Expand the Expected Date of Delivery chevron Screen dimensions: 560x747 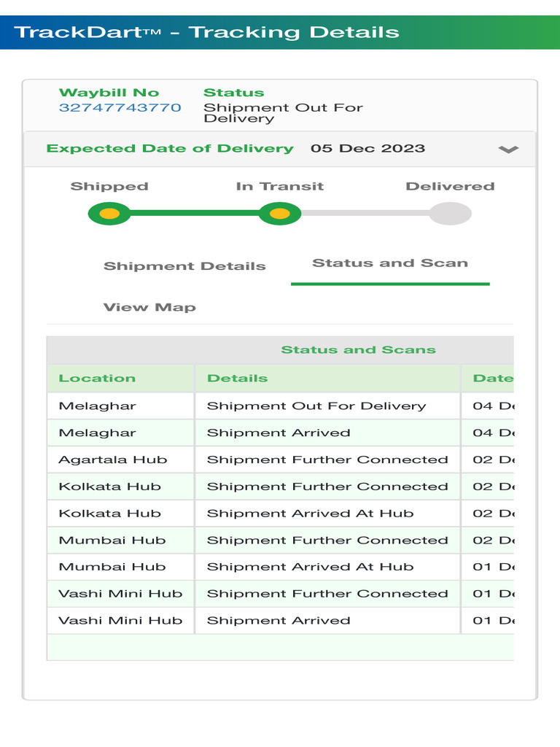point(508,149)
